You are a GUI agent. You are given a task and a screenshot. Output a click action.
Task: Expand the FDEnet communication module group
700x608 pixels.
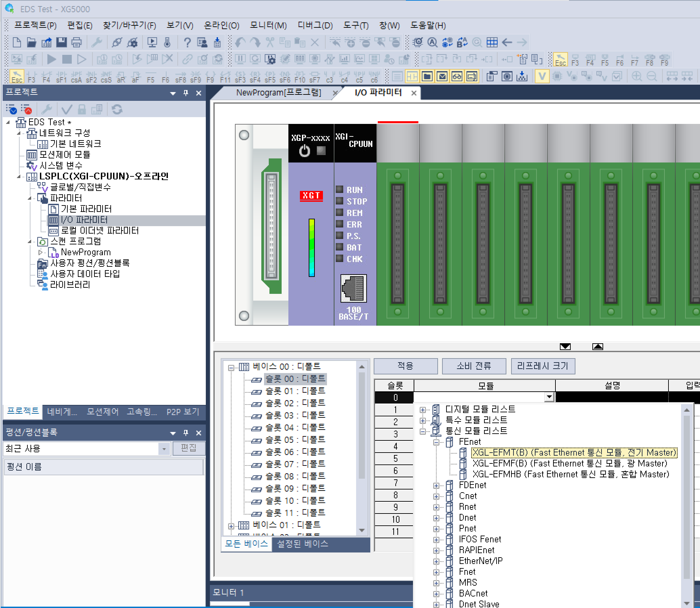point(436,485)
